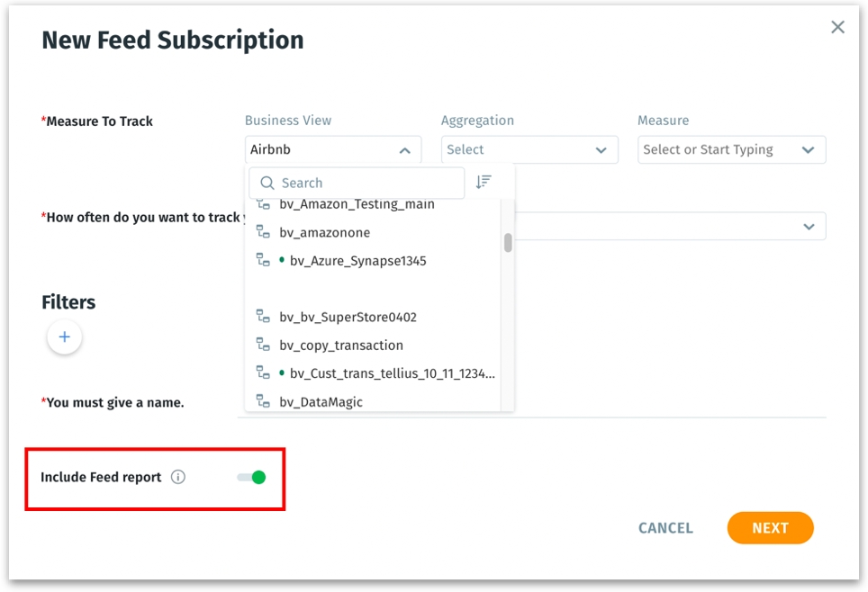Pick bv_bv_SuperStore0402 business view
Screen dimensions: 868x592
tap(348, 317)
